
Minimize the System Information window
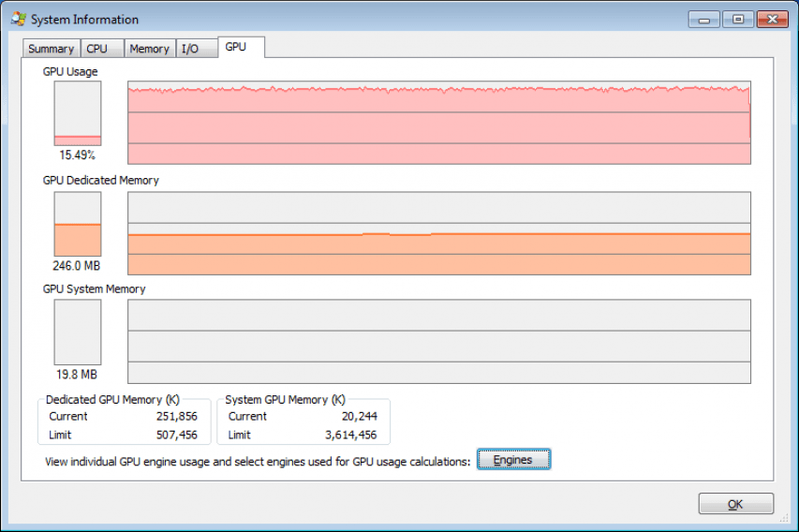(x=704, y=20)
